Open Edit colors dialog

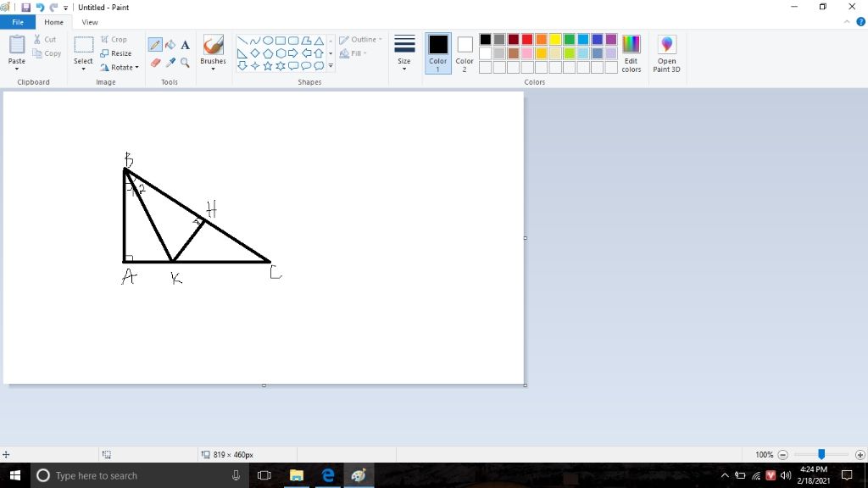click(631, 53)
